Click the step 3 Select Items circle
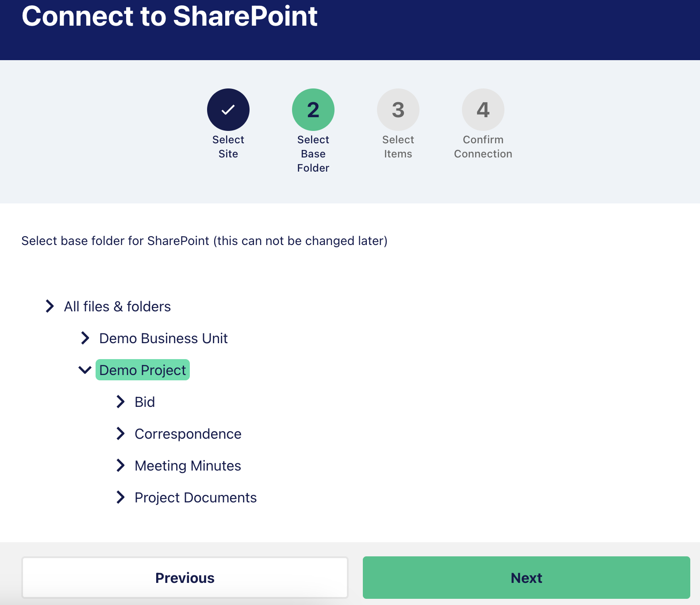The width and height of the screenshot is (700, 605). (x=398, y=110)
